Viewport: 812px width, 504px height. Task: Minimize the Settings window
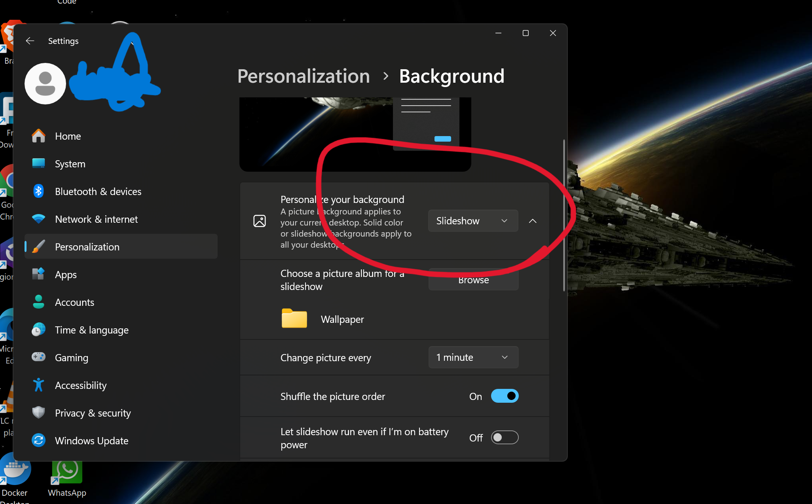pos(498,33)
